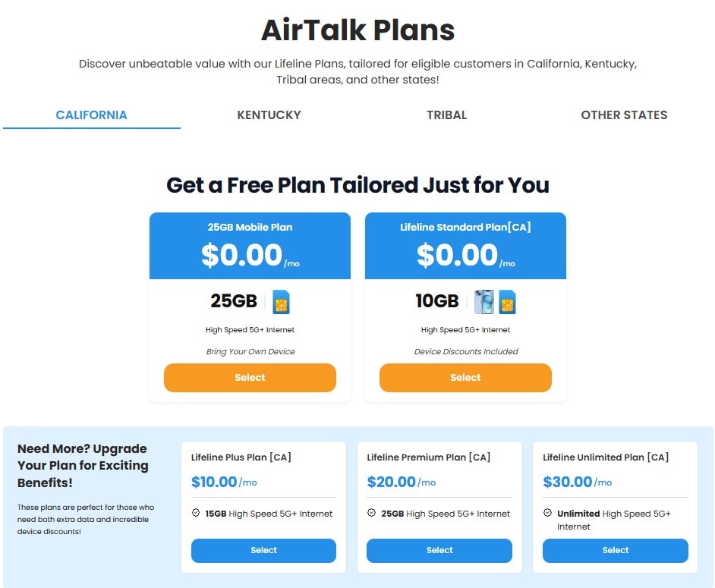Switch to the Kentucky tab
Viewport: 715px width, 588px height.
click(x=269, y=115)
